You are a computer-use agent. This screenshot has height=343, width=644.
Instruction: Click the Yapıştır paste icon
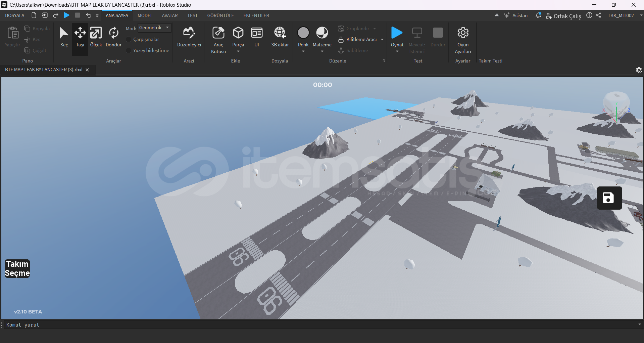(x=13, y=37)
